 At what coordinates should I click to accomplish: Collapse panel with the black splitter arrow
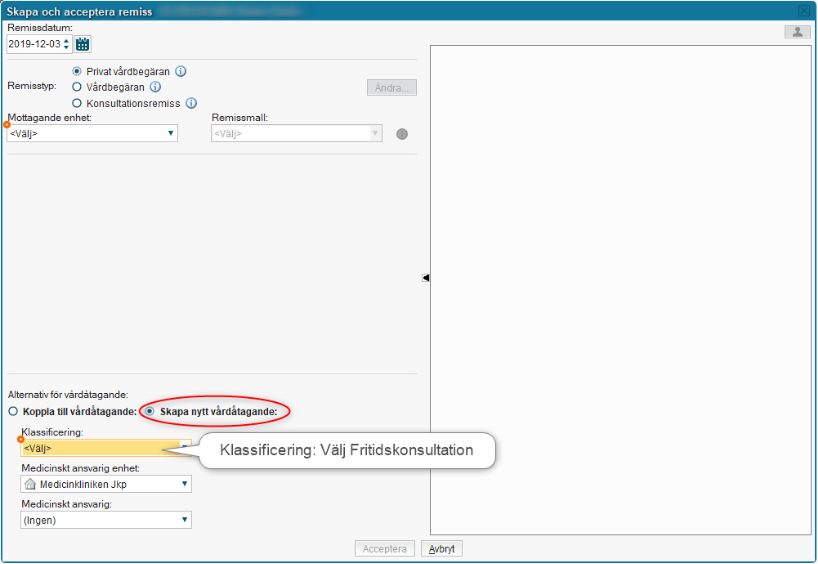click(425, 278)
